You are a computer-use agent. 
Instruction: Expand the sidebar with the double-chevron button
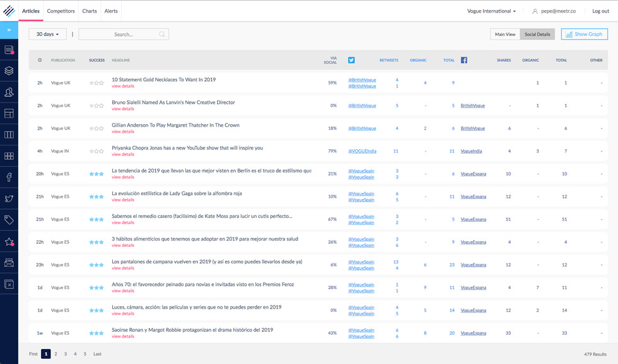click(9, 30)
